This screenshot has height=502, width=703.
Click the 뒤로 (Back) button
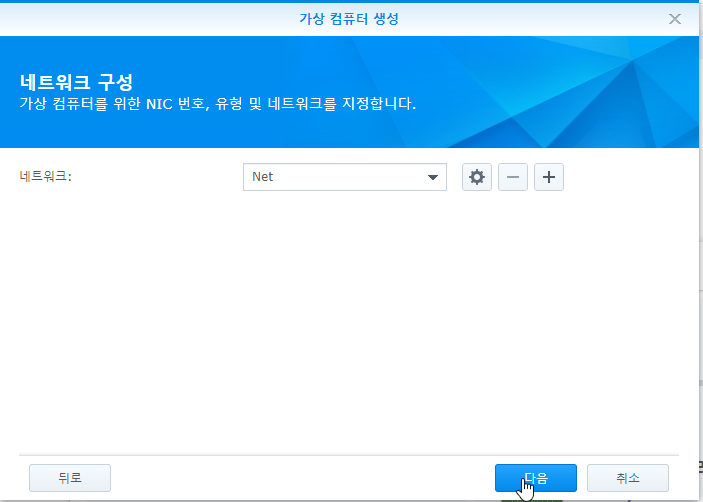(70, 478)
